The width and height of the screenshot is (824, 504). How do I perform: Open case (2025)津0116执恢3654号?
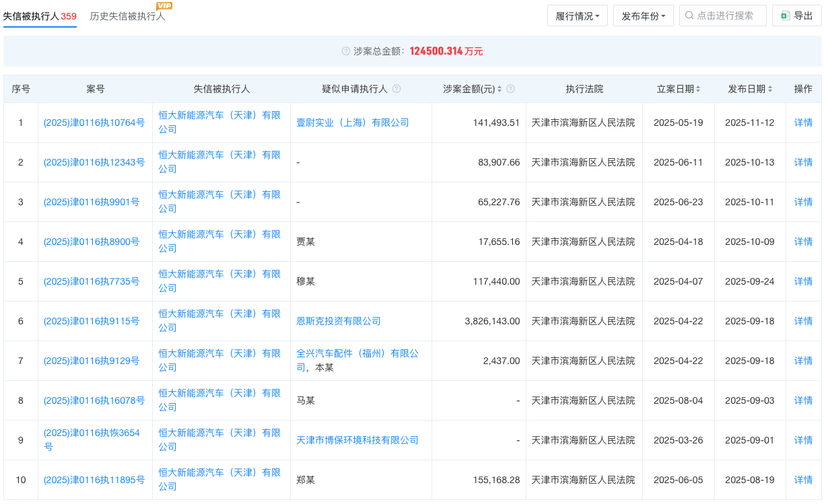tap(92, 433)
